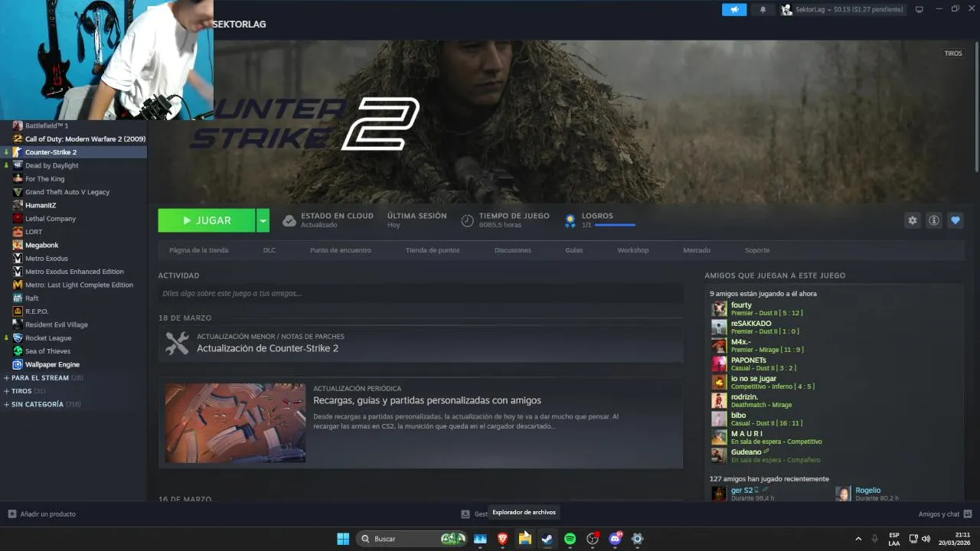Open friend Rogelio's entry
Screen dimensions: 980x551
pos(867,490)
